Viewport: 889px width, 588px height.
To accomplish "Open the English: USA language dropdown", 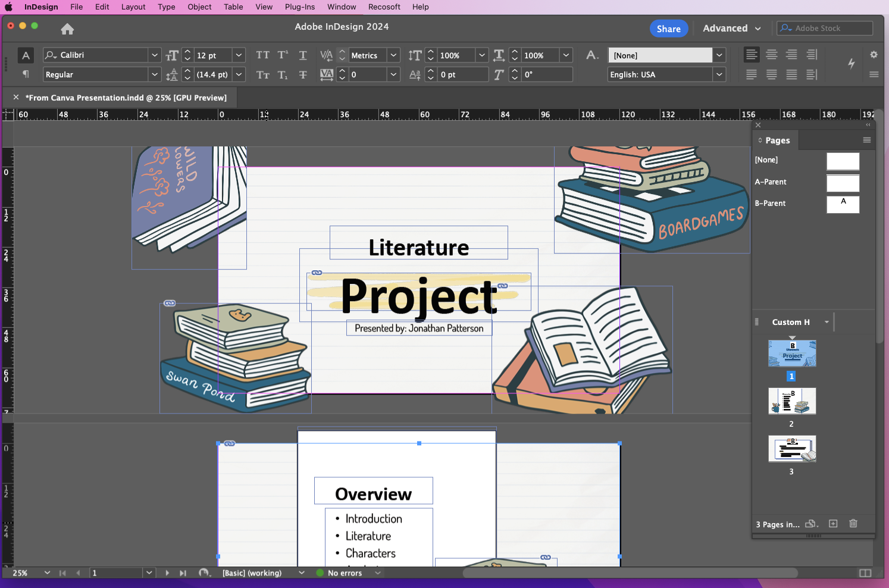I will [719, 74].
